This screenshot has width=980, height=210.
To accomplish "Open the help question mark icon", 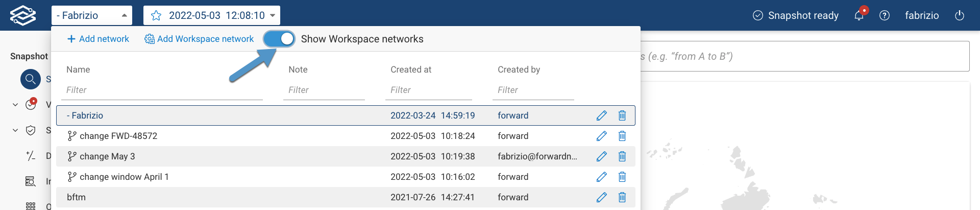I will tap(885, 15).
